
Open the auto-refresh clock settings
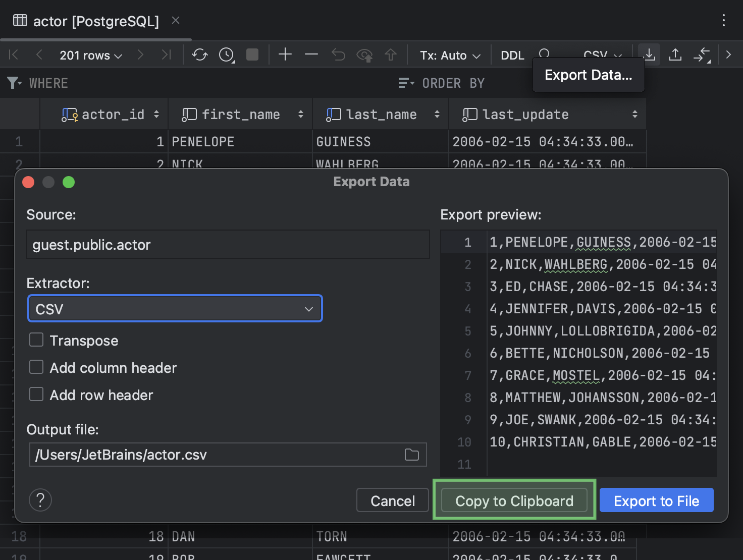(226, 54)
